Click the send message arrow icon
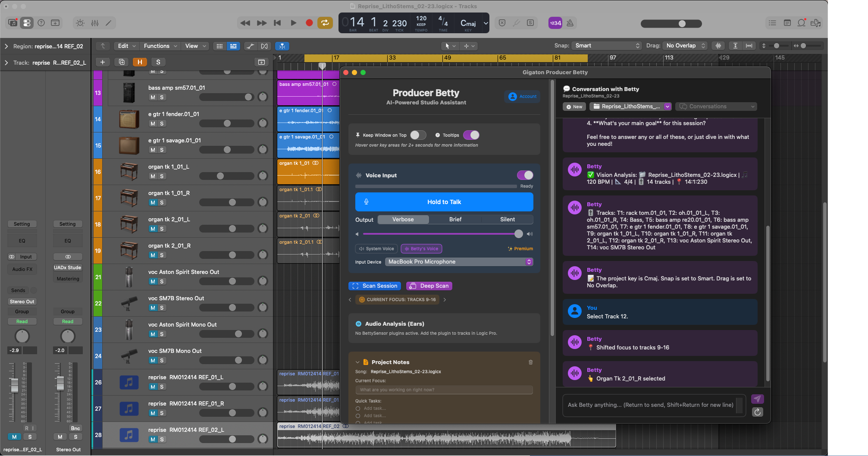The height and width of the screenshot is (456, 868). [x=757, y=399]
